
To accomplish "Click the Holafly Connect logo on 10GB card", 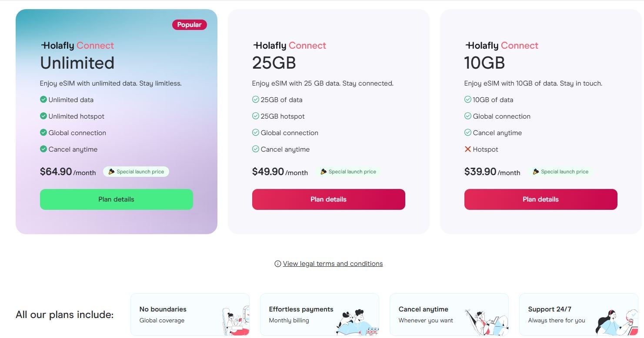I will tap(501, 46).
